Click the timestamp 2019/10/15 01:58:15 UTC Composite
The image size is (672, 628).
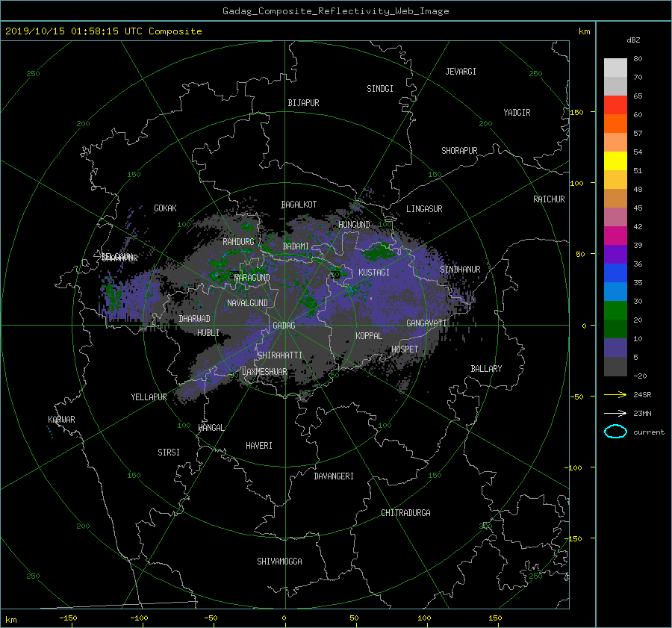tap(103, 31)
